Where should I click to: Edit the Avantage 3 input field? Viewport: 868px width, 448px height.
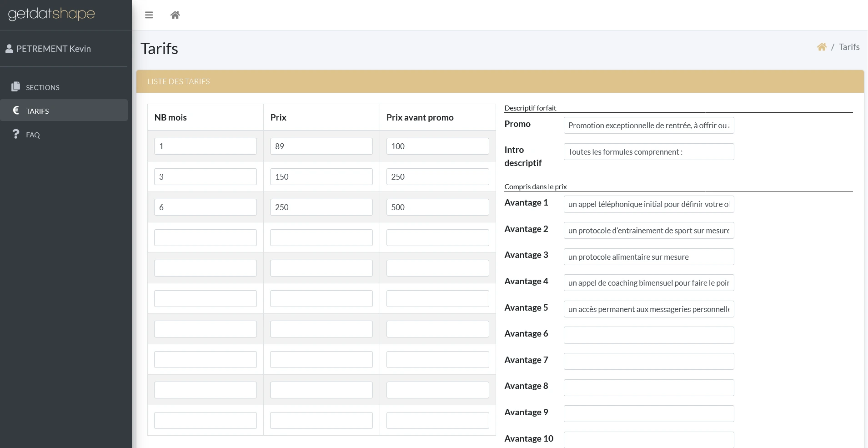[x=648, y=257]
